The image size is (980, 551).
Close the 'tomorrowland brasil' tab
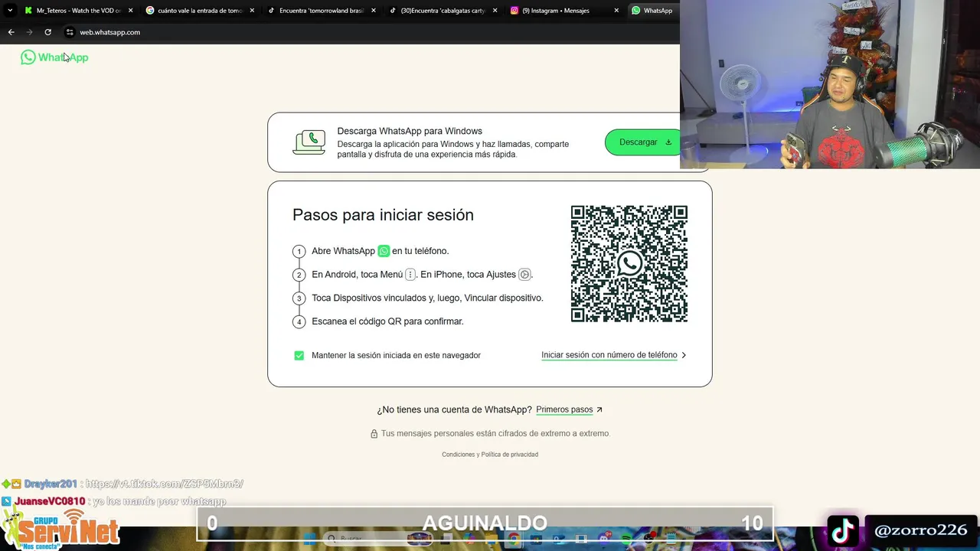click(x=374, y=11)
